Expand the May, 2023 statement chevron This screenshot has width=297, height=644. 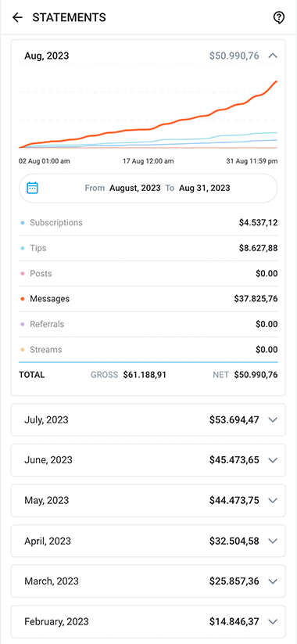coord(273,500)
